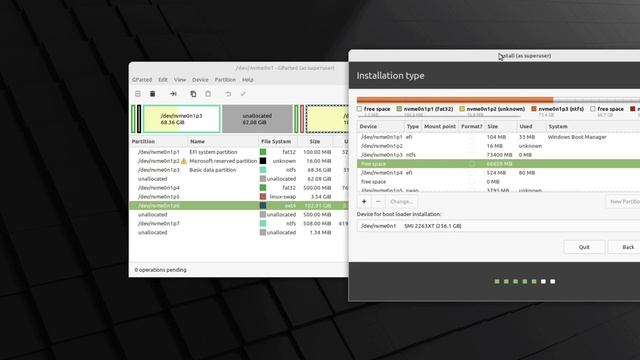Click the nvme0n1p3 (ntfs) orange legend swatch
This screenshot has width=640, height=360.
pyautogui.click(x=534, y=109)
